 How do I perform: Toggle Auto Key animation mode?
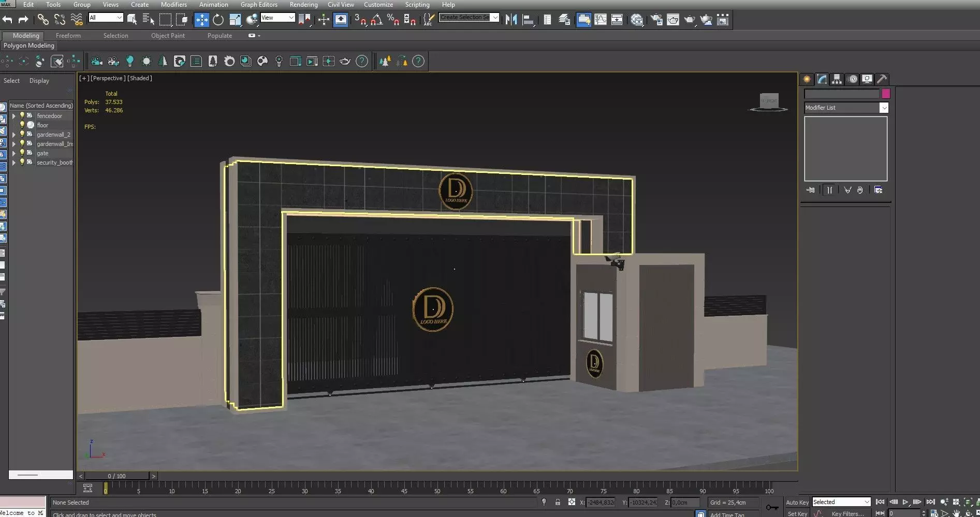pos(797,503)
